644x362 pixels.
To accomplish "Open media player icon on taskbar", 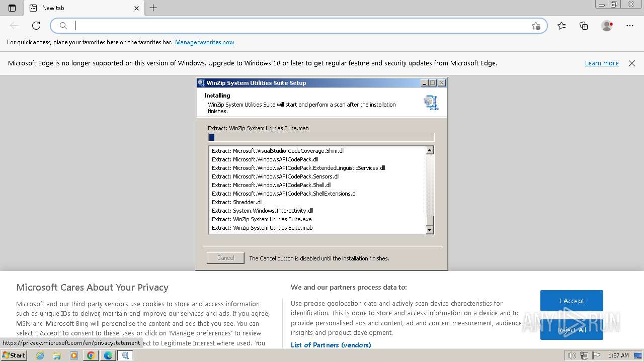I will (74, 355).
